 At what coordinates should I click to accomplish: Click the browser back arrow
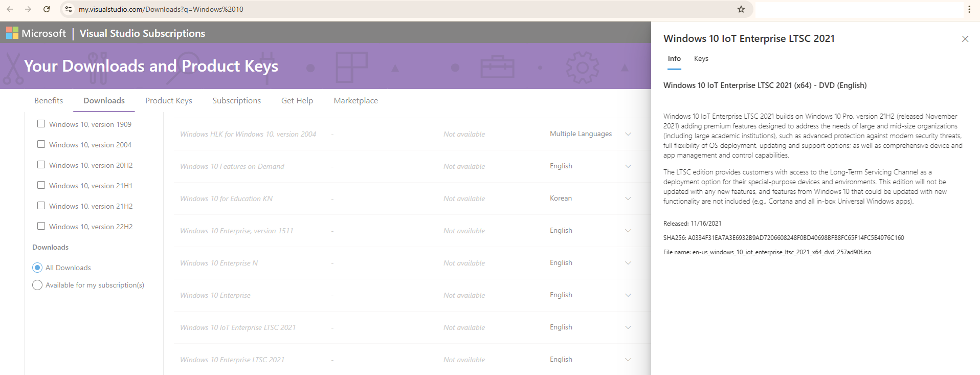point(10,9)
